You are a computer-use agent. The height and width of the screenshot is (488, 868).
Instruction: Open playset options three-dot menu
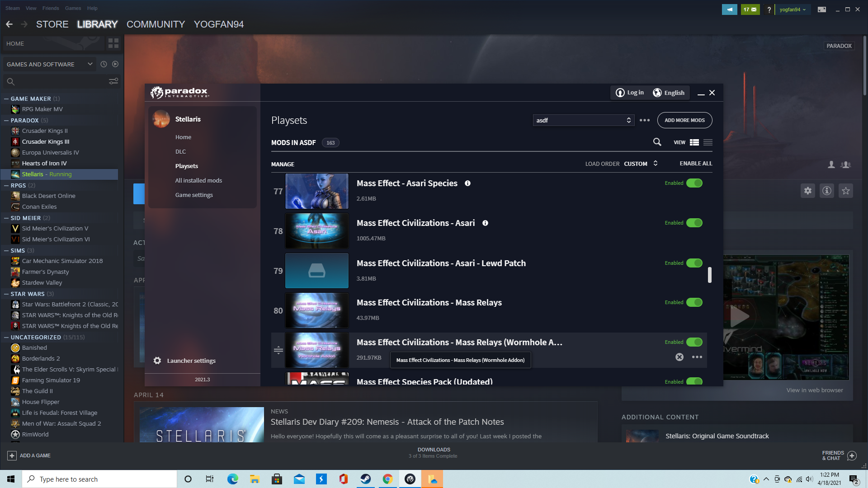(645, 120)
